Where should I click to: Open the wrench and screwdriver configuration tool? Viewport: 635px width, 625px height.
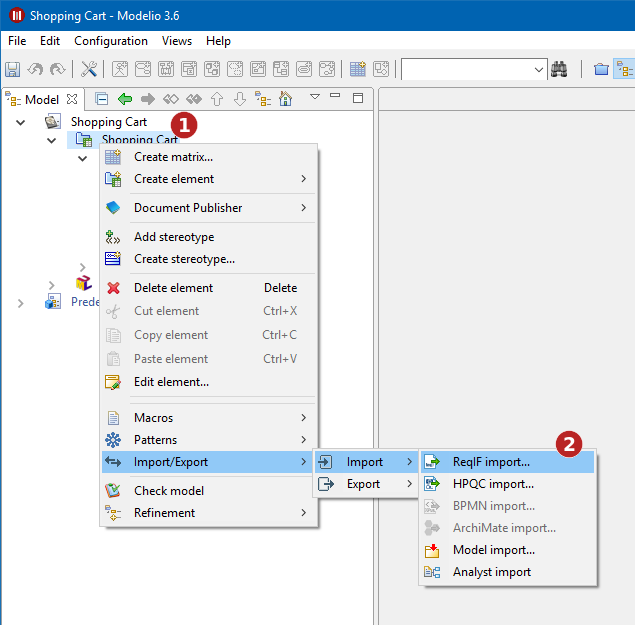point(89,69)
